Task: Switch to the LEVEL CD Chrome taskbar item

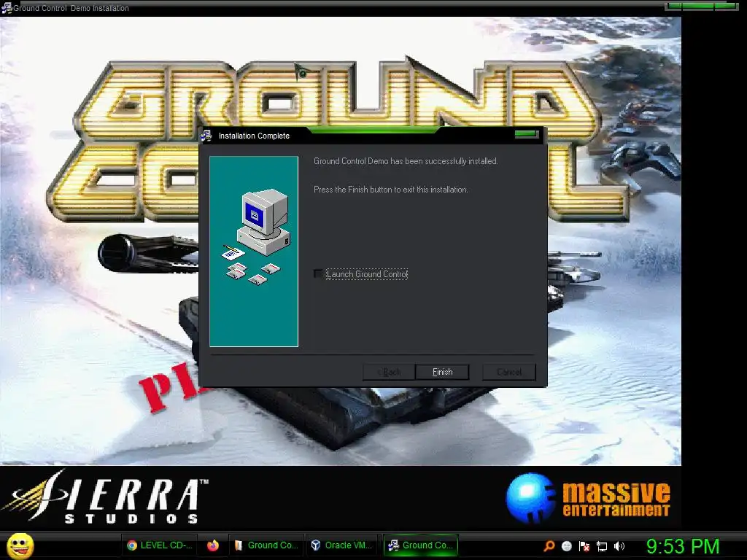Action: coord(160,545)
